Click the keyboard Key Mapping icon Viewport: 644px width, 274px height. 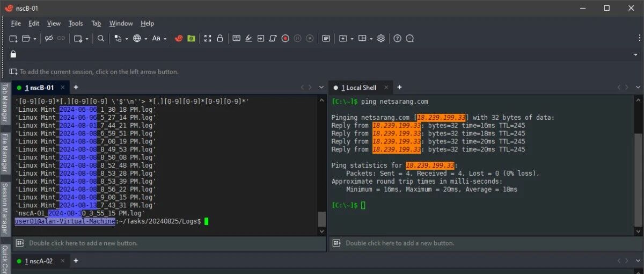click(x=236, y=39)
